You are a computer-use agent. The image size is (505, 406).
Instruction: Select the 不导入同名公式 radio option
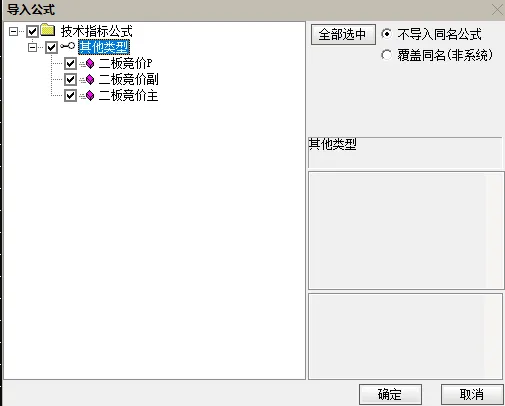386,34
